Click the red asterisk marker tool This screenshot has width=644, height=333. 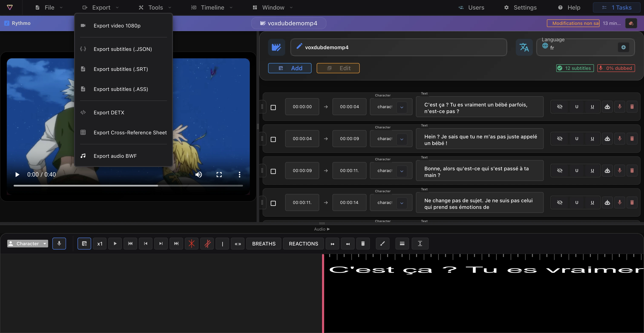[191, 244]
